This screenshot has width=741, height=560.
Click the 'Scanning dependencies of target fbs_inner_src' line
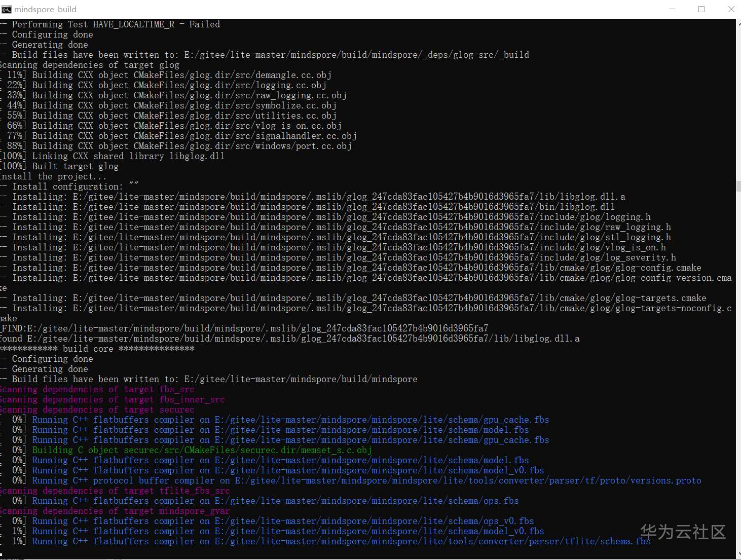tap(113, 399)
